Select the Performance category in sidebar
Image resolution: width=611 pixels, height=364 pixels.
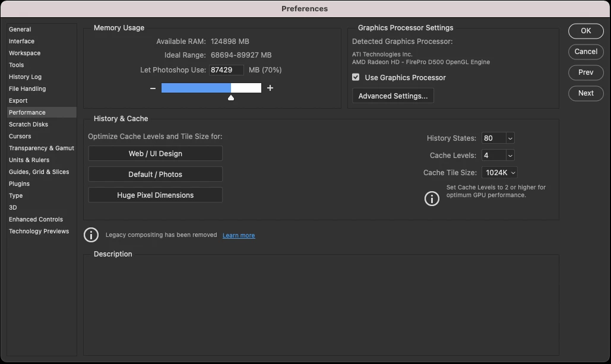[x=42, y=112]
